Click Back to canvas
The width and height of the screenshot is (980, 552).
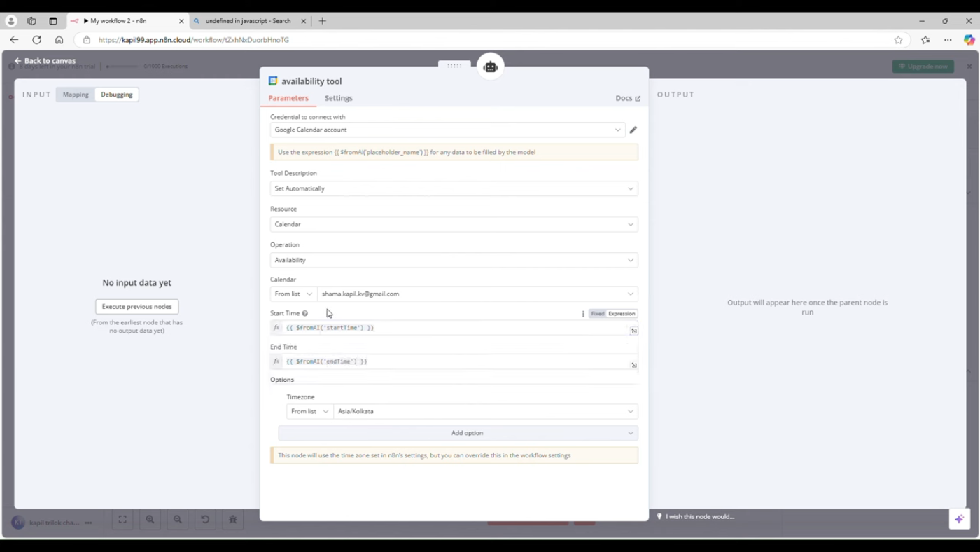click(x=45, y=61)
